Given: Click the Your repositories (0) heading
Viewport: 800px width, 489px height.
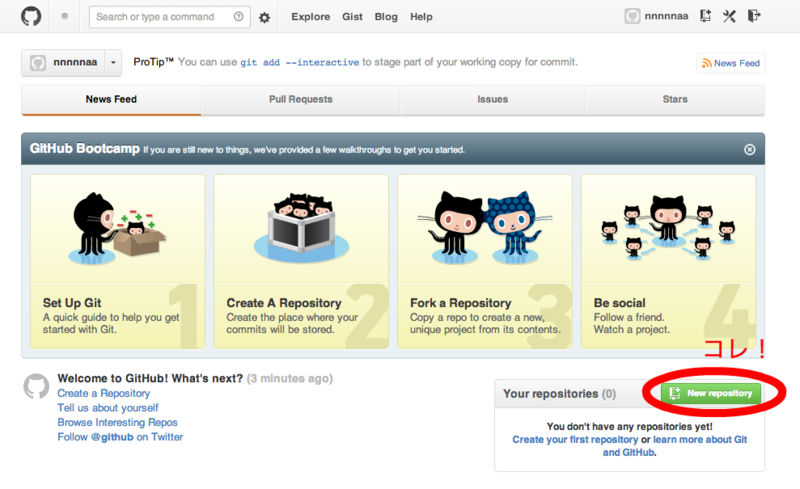Looking at the screenshot, I should [x=559, y=394].
